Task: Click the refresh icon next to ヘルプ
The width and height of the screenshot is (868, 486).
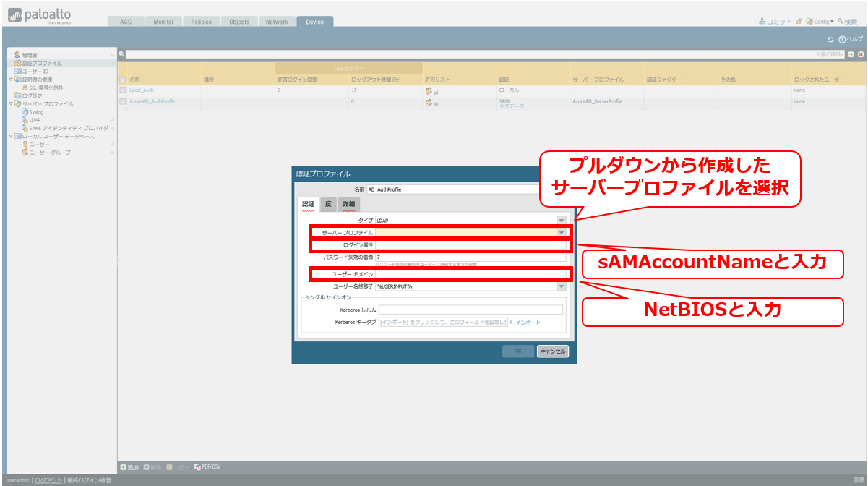Action: pos(830,39)
